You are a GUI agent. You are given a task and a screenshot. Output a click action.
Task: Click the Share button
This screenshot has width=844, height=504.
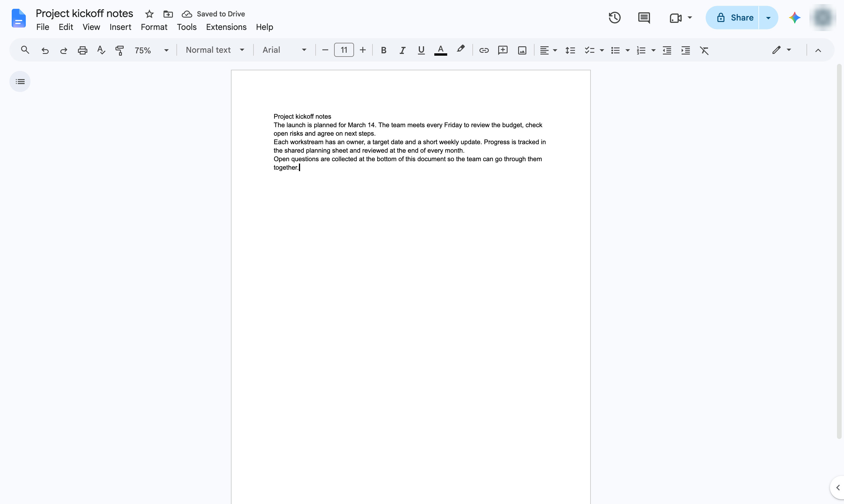pos(732,18)
